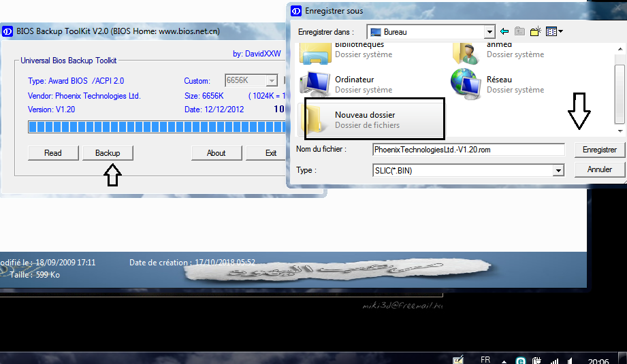Click the 'Date de création' details text
Image resolution: width=627 pixels, height=364 pixels.
click(x=193, y=263)
